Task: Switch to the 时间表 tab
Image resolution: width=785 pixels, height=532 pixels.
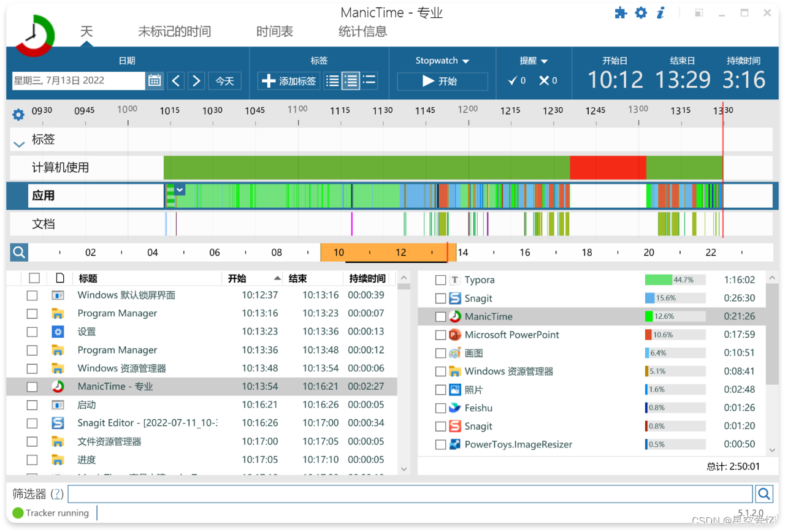Action: pos(275,31)
